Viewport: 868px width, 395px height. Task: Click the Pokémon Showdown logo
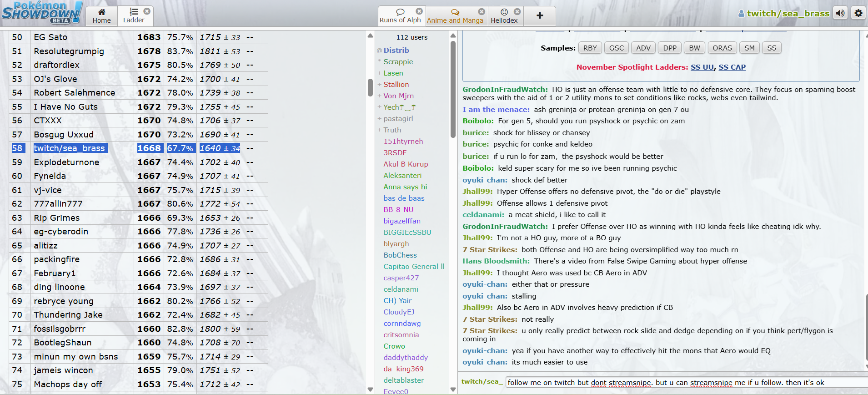(42, 13)
